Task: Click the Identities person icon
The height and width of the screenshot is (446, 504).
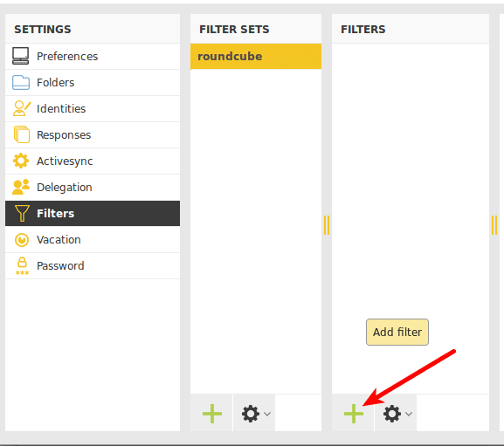Action: 21,108
